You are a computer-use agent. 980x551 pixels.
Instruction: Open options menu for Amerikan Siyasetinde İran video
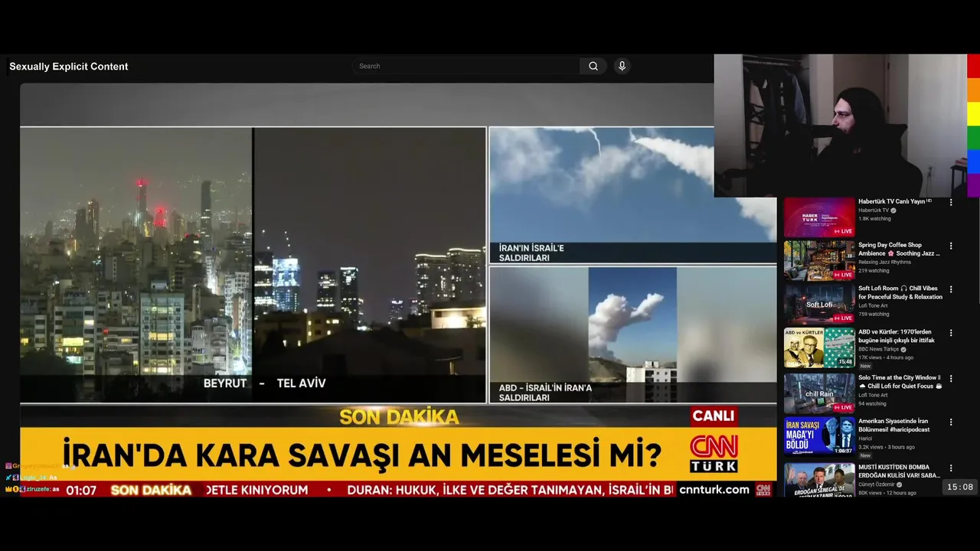coord(951,422)
